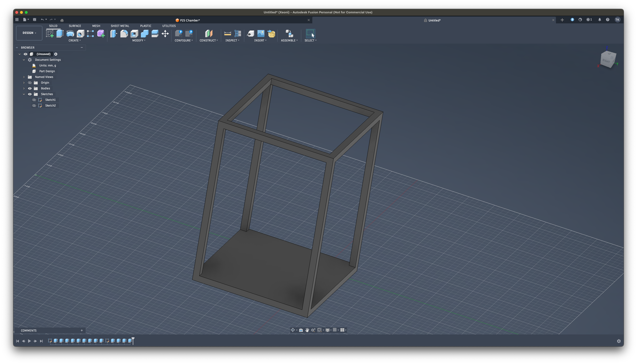Hide the Bodies folder visibility
The height and width of the screenshot is (364, 637).
click(30, 88)
